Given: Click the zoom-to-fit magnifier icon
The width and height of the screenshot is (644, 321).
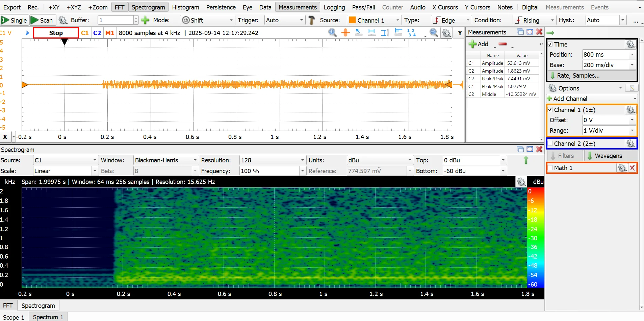Looking at the screenshot, I should tap(434, 32).
